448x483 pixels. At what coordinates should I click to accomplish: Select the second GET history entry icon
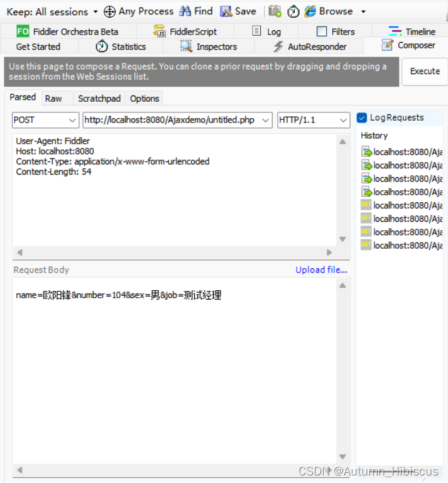366,218
